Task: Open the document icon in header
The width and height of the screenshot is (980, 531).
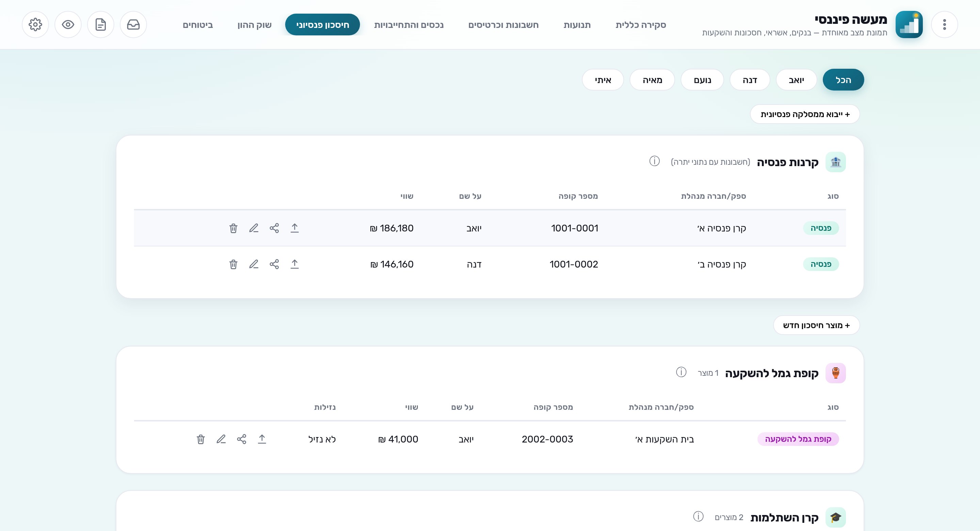Action: [101, 25]
